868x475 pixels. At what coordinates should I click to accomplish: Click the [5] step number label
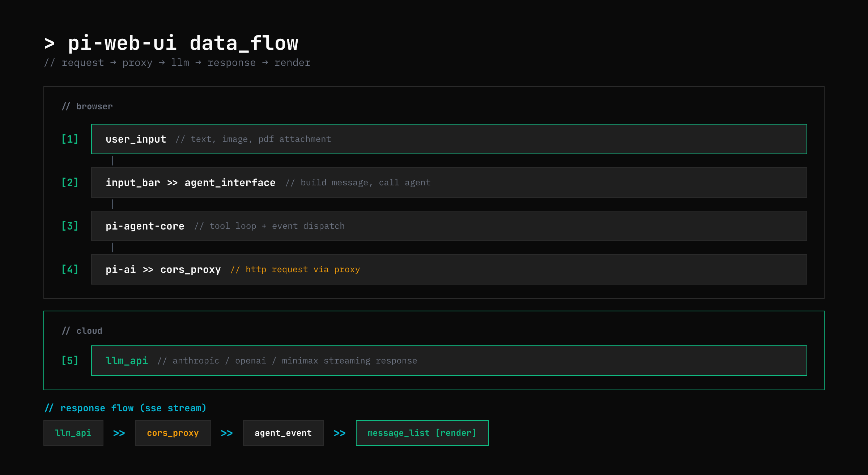(70, 361)
